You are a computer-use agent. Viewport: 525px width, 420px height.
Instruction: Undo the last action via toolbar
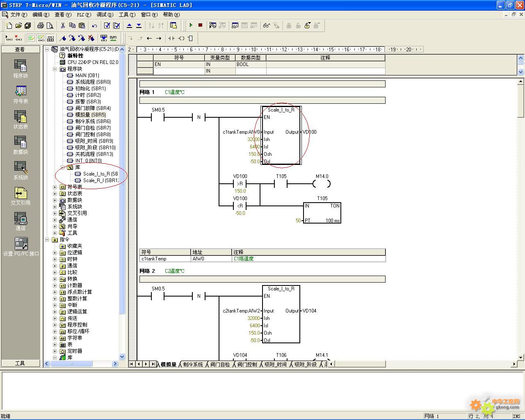click(94, 25)
